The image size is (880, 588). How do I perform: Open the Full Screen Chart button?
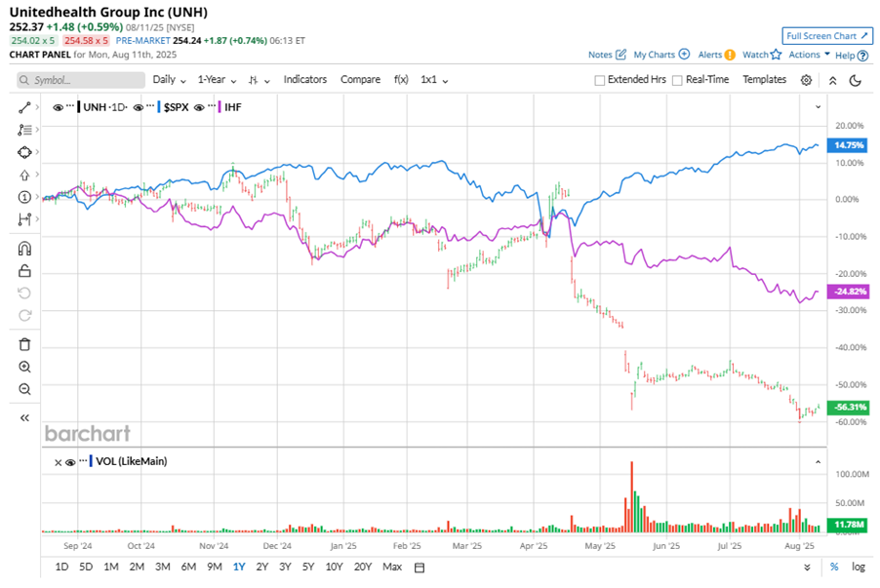click(x=827, y=36)
